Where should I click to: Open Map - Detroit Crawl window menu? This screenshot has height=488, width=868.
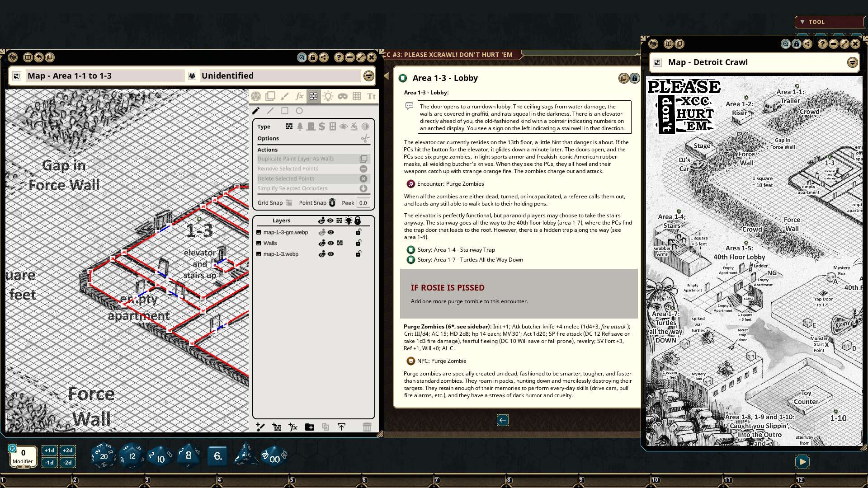coord(852,62)
